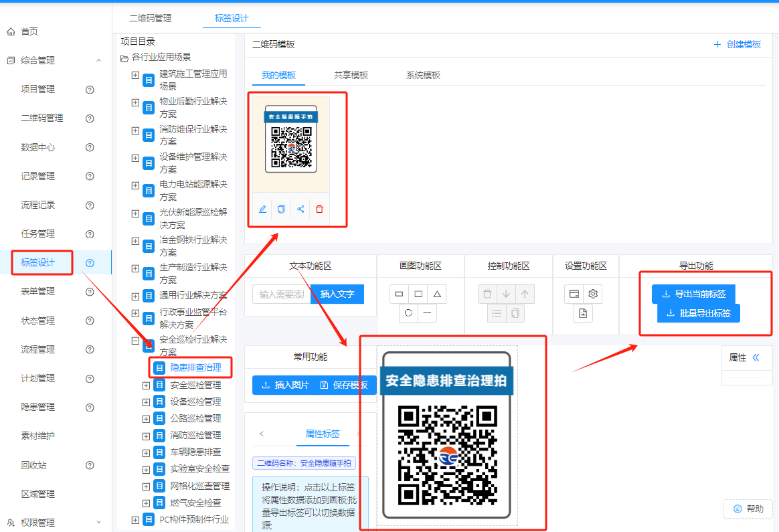779x532 pixels.
Task: Open the settings gear in 设置功能区
Action: (593, 294)
